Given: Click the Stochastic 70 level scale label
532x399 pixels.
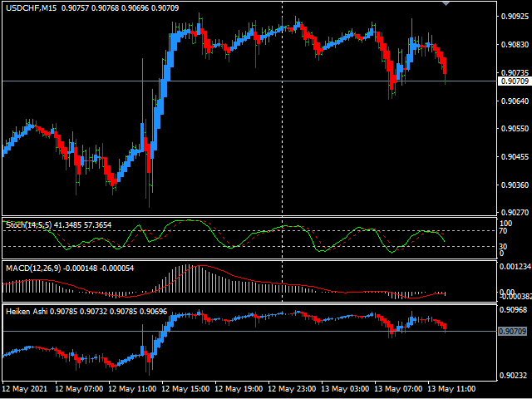Looking at the screenshot, I should tap(505, 231).
